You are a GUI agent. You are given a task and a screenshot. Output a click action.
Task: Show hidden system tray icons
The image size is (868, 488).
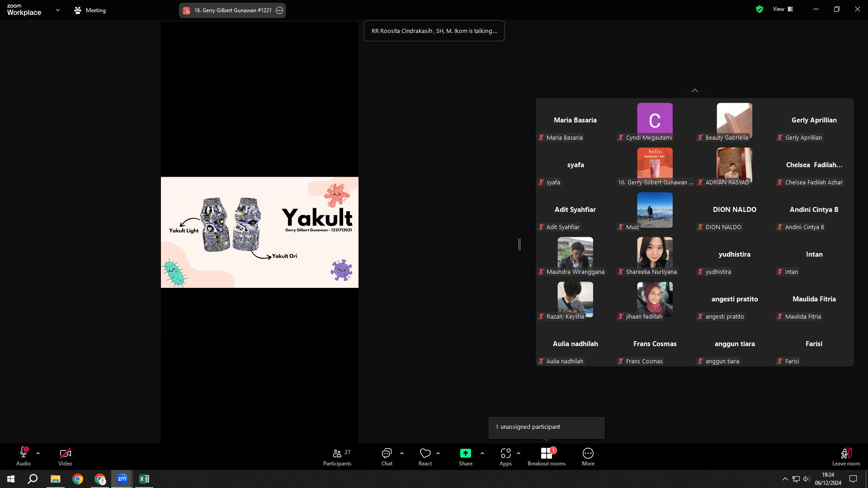click(x=785, y=479)
